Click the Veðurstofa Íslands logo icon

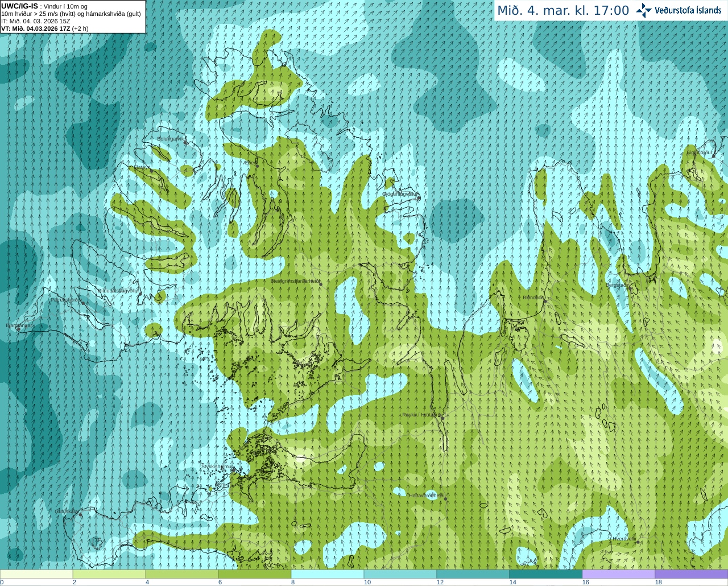point(644,10)
